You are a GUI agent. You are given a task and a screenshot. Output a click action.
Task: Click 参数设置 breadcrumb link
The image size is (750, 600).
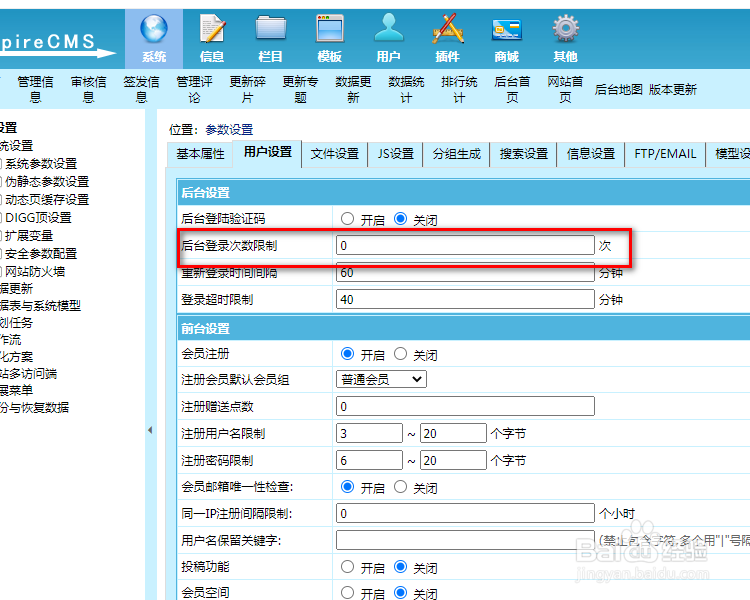pos(229,130)
